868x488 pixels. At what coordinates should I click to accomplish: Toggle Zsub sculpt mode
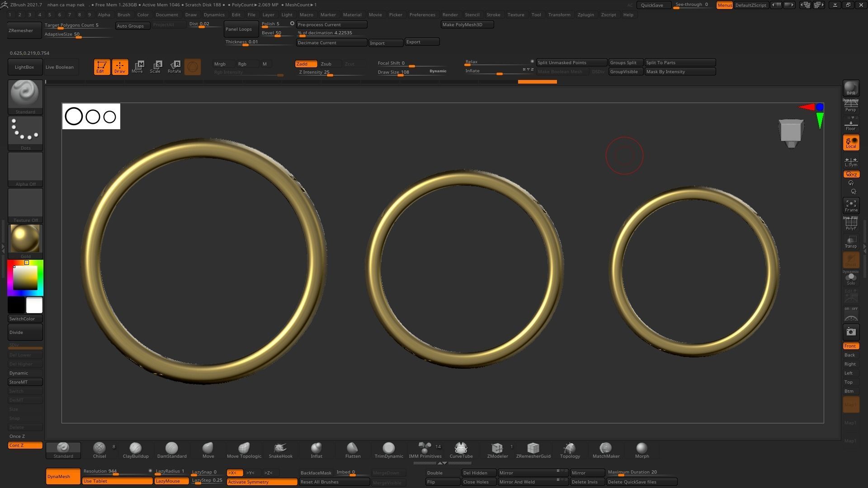tap(330, 64)
